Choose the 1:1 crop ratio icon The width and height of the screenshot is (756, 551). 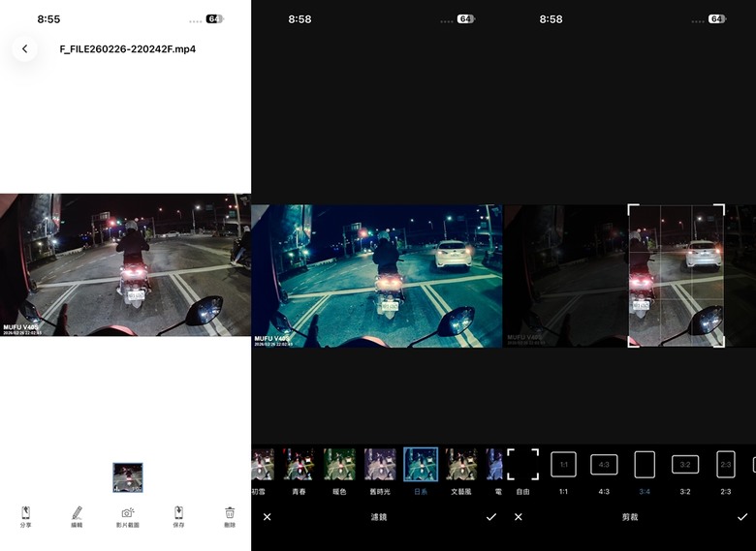tap(564, 464)
